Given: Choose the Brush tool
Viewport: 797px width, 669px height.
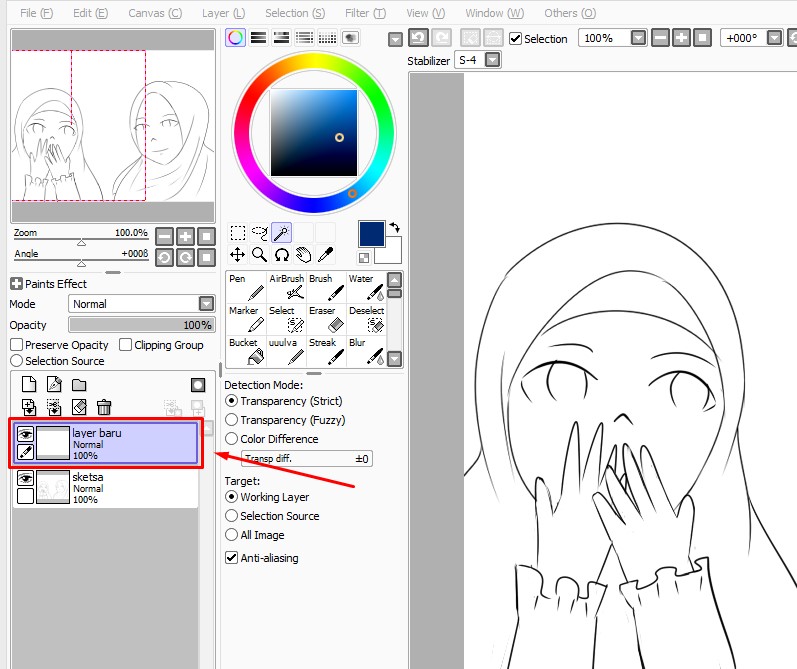Looking at the screenshot, I should 326,287.
